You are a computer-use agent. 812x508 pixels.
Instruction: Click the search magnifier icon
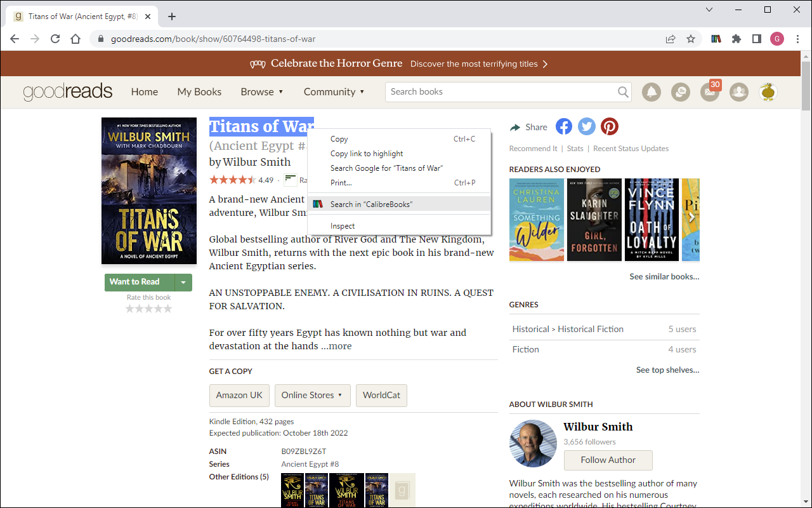coord(623,92)
